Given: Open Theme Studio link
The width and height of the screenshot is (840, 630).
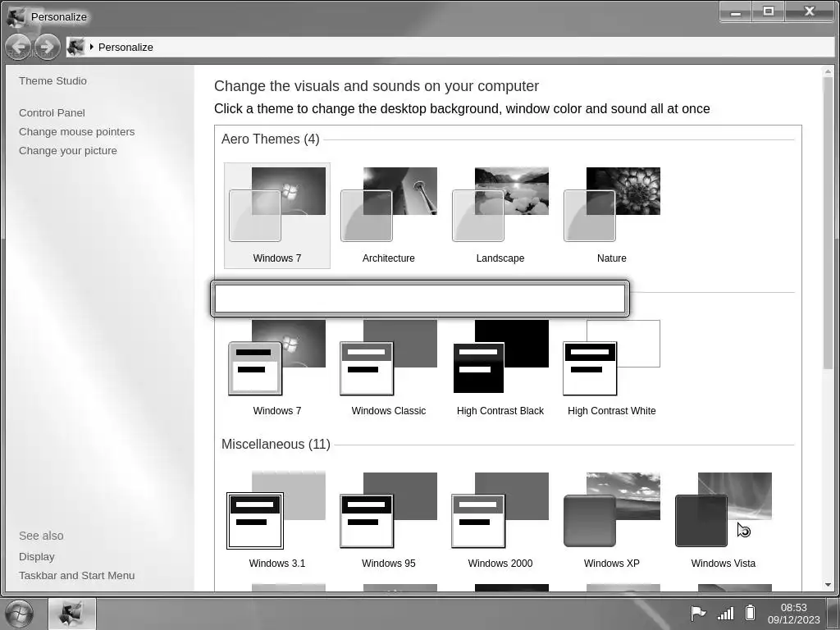Looking at the screenshot, I should click(52, 81).
